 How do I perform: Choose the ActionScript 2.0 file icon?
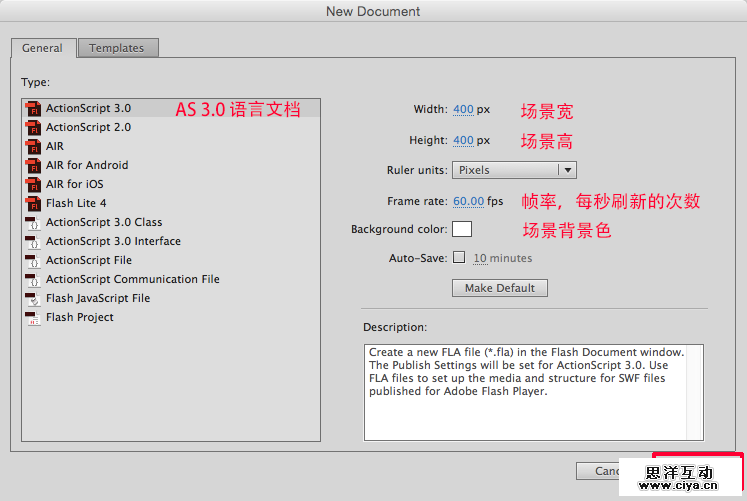click(33, 127)
